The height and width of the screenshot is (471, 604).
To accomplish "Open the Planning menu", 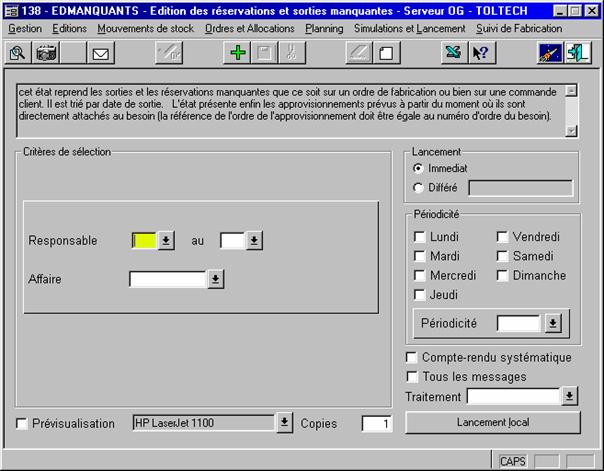I will pyautogui.click(x=324, y=29).
